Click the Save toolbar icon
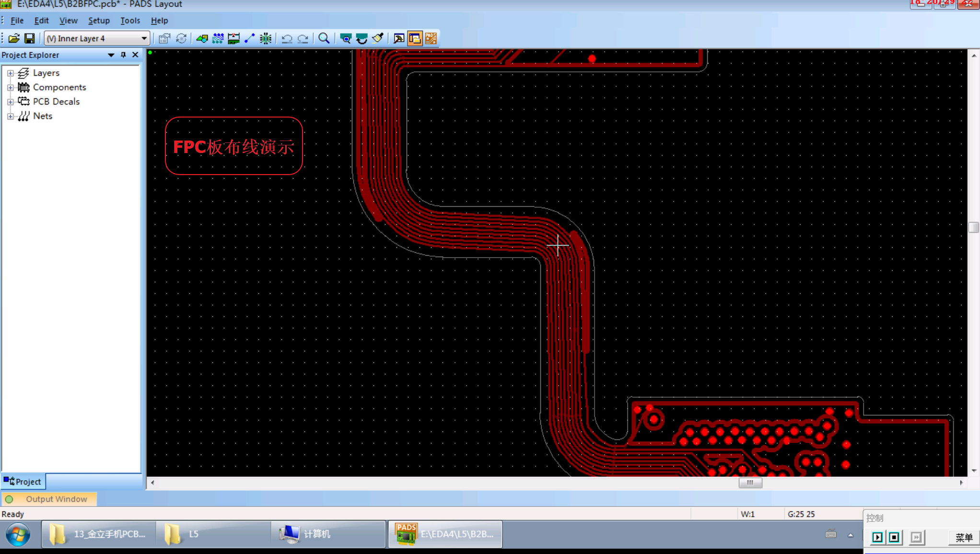Viewport: 980px width, 554px height. click(30, 38)
